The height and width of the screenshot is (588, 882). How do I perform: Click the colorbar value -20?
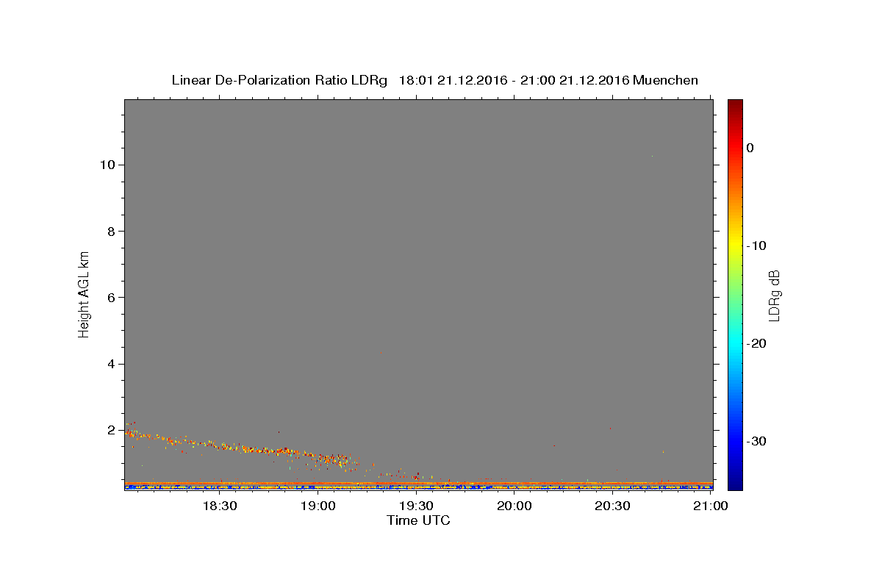click(756, 343)
